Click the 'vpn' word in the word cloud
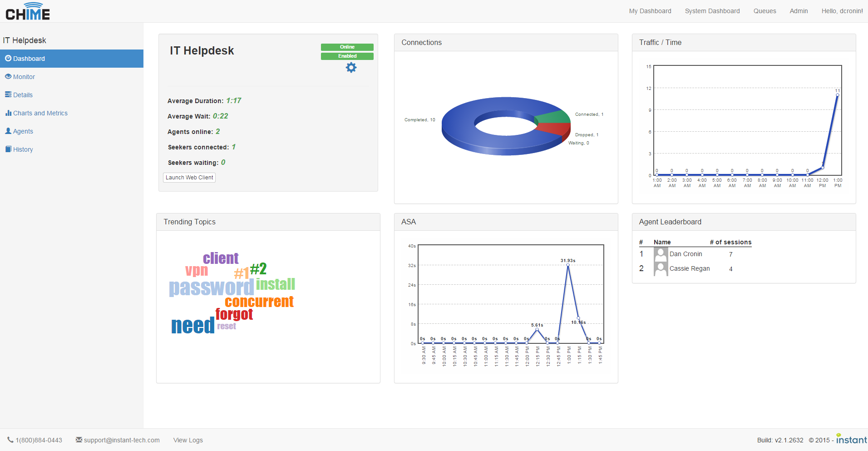Screen dimensions: 868x451 [197, 271]
